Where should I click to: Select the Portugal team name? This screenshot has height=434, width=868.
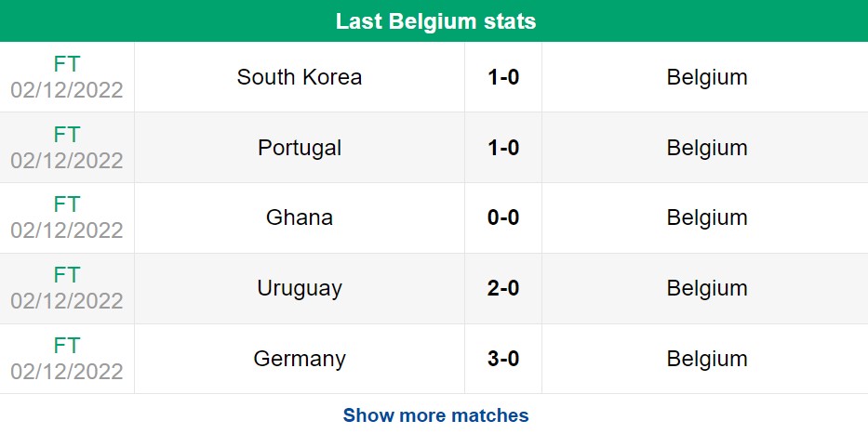[300, 148]
